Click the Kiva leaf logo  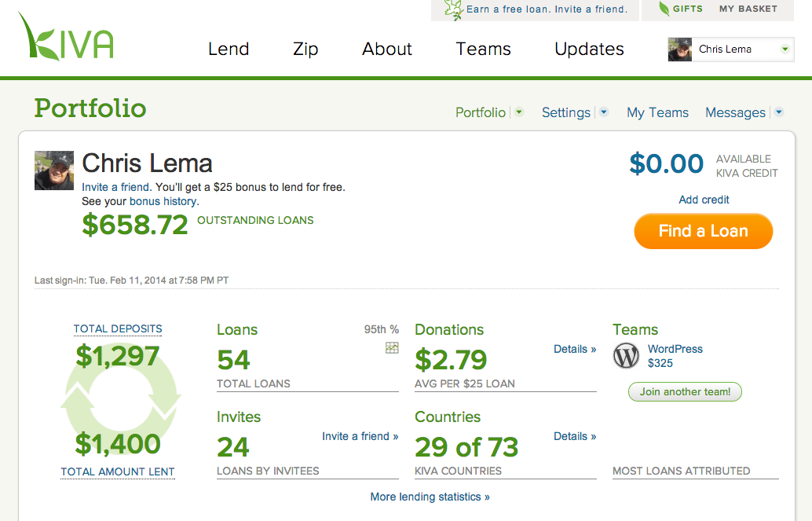click(x=66, y=39)
